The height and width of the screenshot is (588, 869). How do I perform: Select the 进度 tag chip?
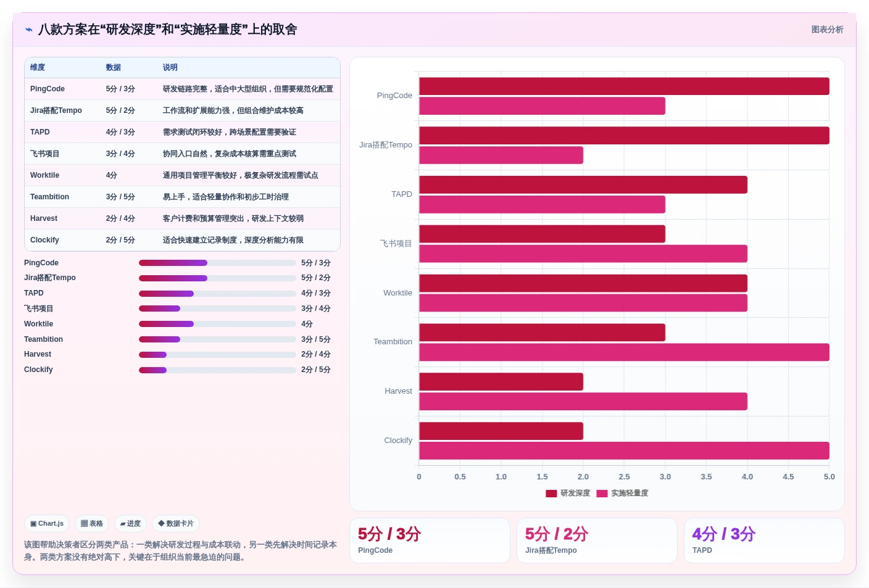pyautogui.click(x=130, y=524)
